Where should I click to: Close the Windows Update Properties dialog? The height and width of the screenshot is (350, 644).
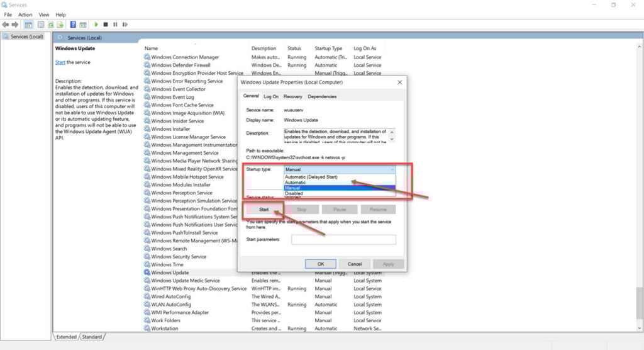(x=399, y=82)
